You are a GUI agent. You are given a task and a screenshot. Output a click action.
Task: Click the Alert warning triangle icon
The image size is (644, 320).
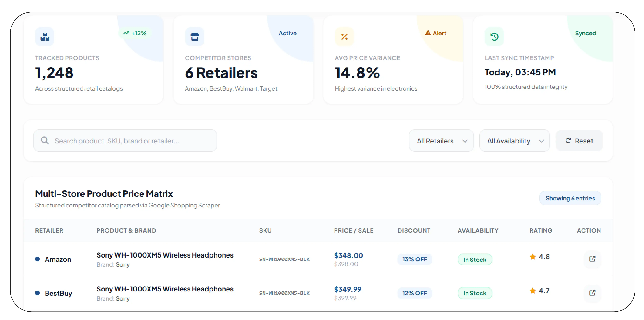428,33
